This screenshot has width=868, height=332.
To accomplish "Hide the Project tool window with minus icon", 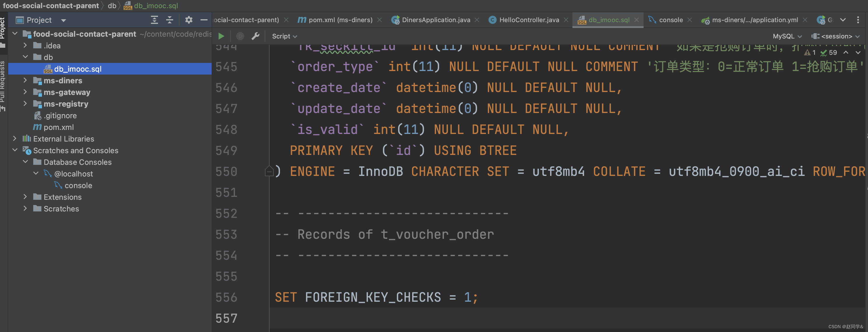I will click(x=204, y=20).
